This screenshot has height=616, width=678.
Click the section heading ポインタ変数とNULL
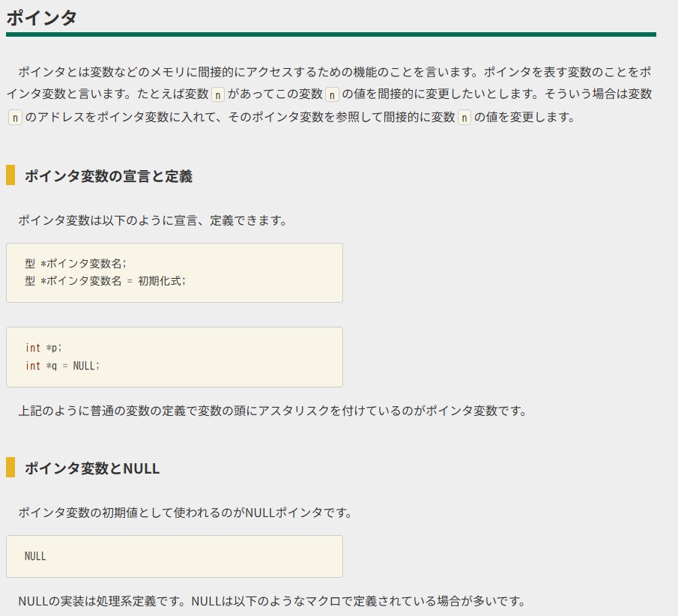[x=92, y=468]
